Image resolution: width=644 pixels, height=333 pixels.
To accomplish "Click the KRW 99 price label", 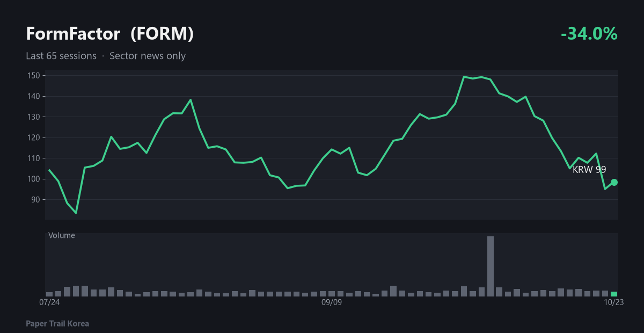I will pyautogui.click(x=589, y=169).
